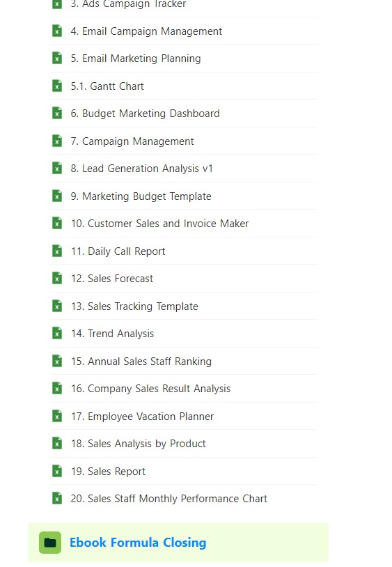Open Marketing Budget Template
Image resolution: width=392 pixels, height=567 pixels.
(141, 196)
